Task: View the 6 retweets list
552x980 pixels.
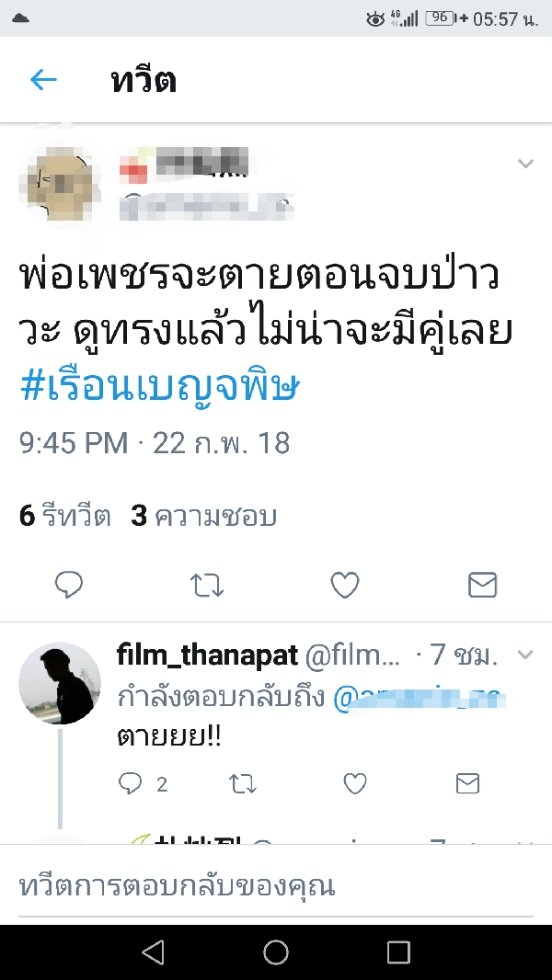Action: pyautogui.click(x=65, y=517)
